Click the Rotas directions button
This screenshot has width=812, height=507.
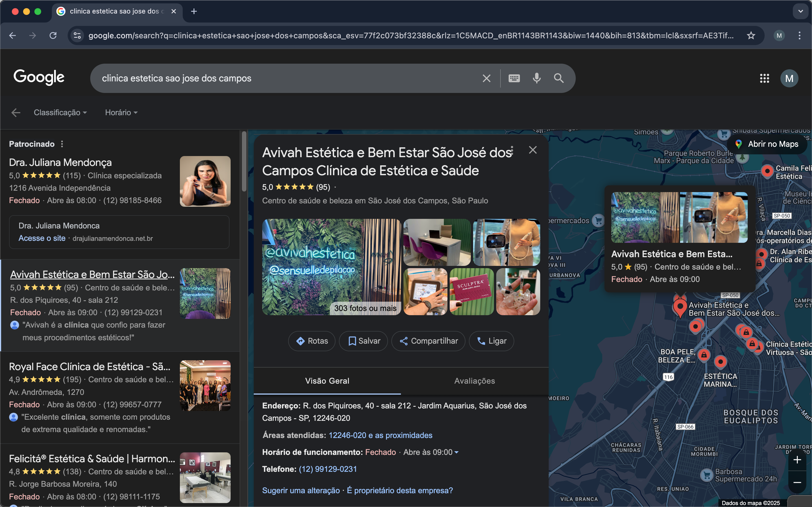click(312, 341)
